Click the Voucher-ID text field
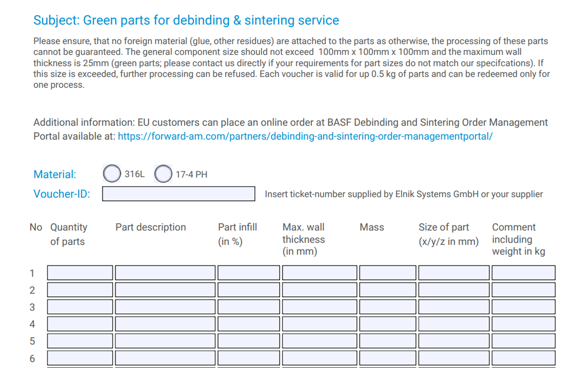The height and width of the screenshot is (368, 588). click(x=178, y=194)
